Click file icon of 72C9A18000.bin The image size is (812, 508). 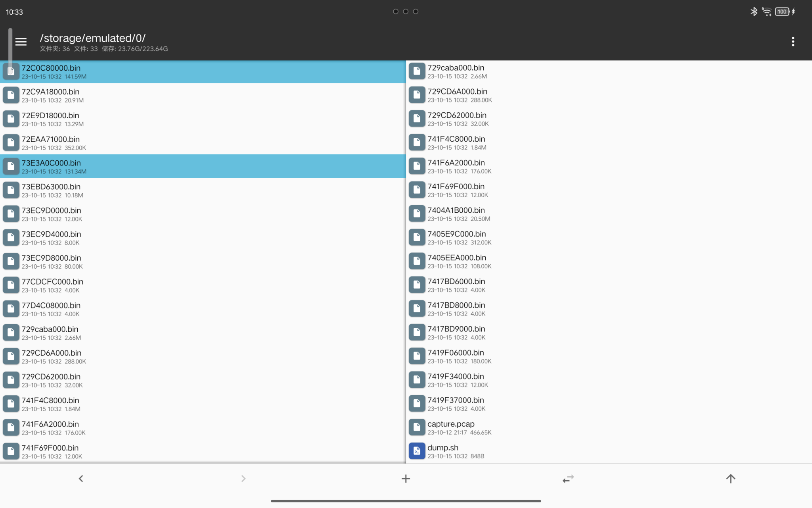pos(11,95)
